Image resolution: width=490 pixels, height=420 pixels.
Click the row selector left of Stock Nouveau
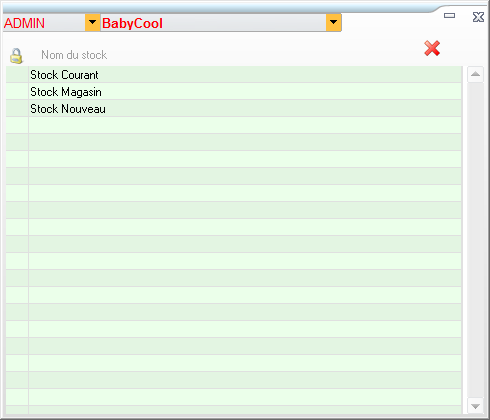(17, 109)
